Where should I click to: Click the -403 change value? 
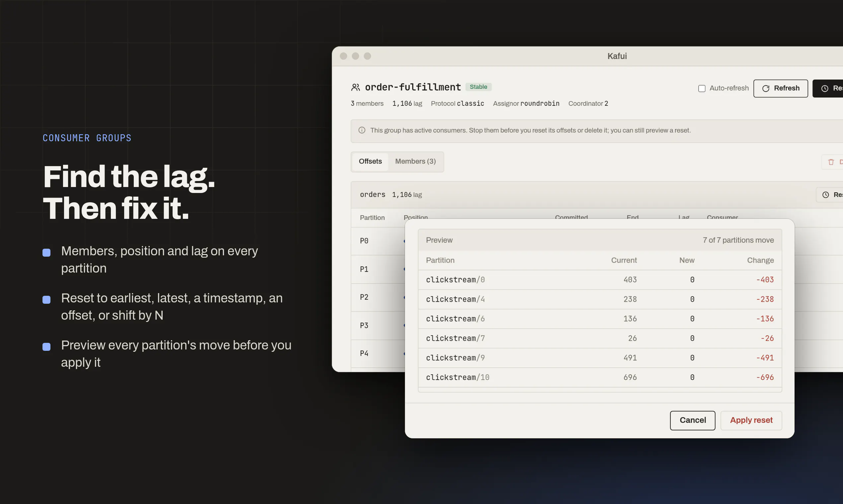pyautogui.click(x=765, y=280)
